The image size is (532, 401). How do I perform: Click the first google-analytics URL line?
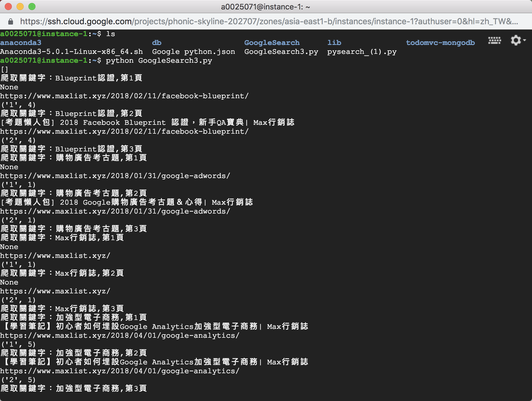120,336
